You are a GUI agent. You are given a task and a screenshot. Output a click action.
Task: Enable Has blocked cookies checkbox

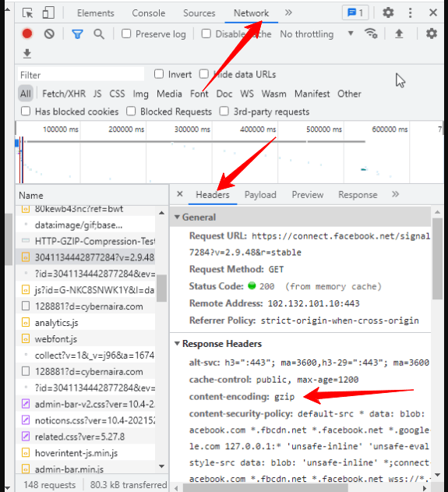[26, 111]
